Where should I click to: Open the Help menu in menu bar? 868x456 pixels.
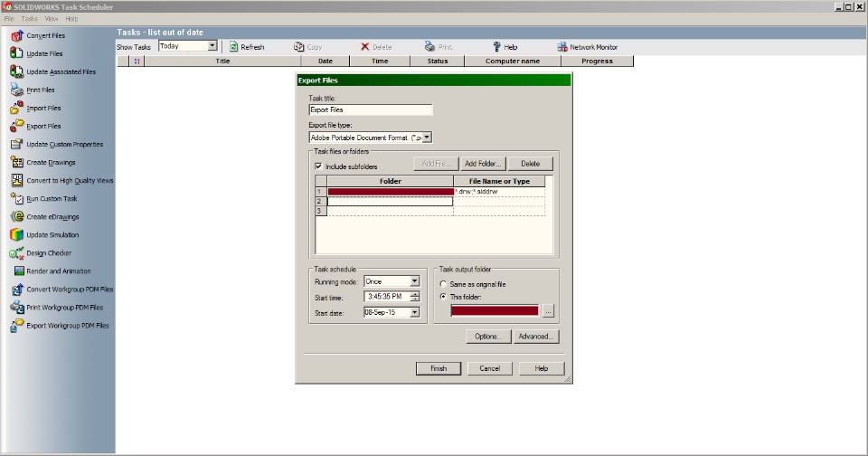72,19
